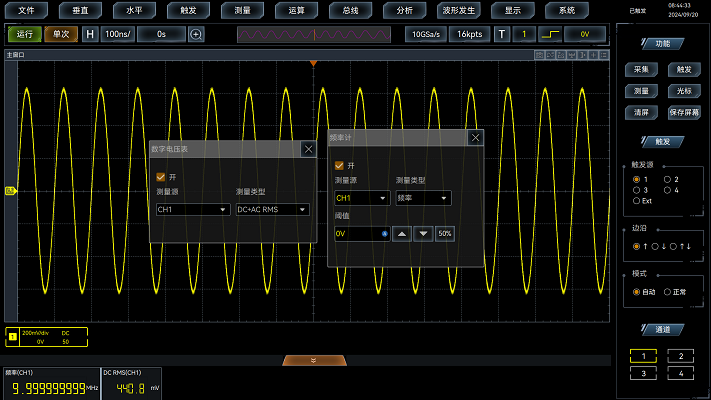This screenshot has width=711, height=400.
Task: Close the 数字电压表 voltmeter dialog
Action: click(x=308, y=148)
